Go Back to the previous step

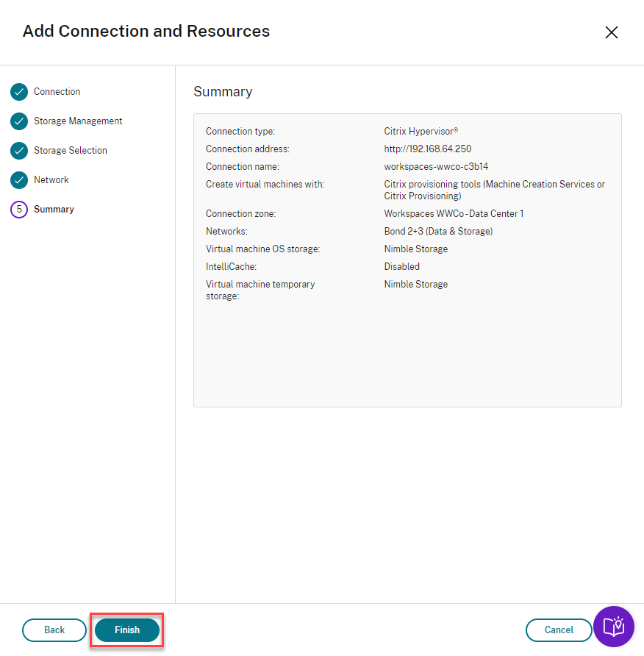[x=54, y=630]
